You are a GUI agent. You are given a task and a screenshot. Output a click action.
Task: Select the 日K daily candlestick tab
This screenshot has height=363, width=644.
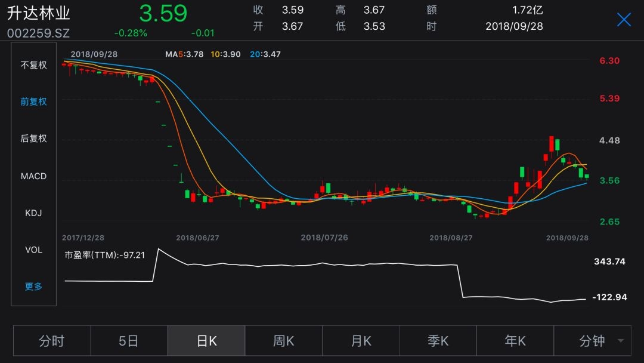(x=206, y=341)
